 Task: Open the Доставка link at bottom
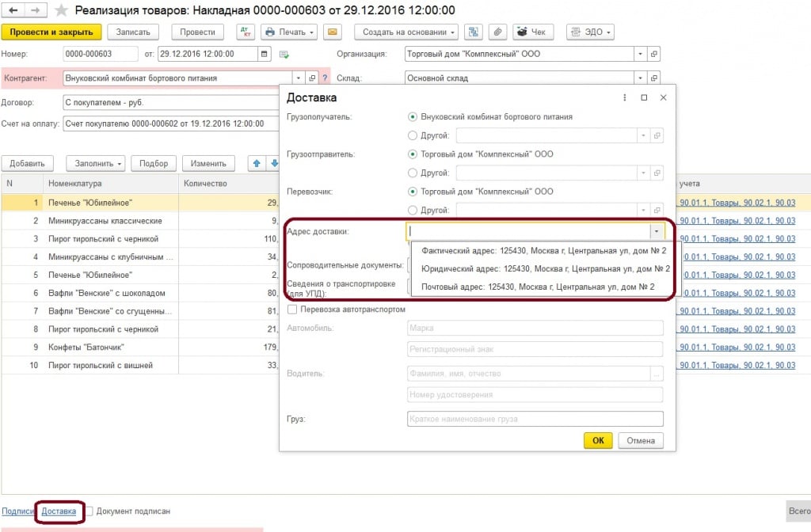tap(59, 511)
